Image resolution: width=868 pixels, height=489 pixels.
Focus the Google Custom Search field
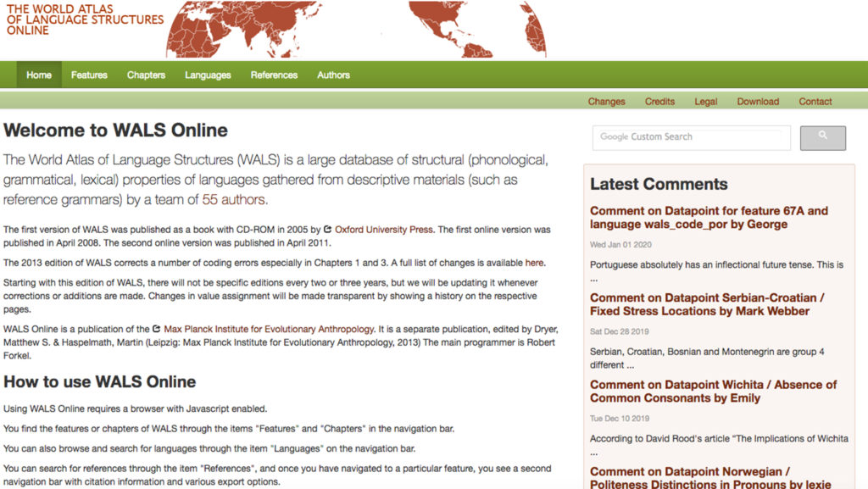(692, 138)
